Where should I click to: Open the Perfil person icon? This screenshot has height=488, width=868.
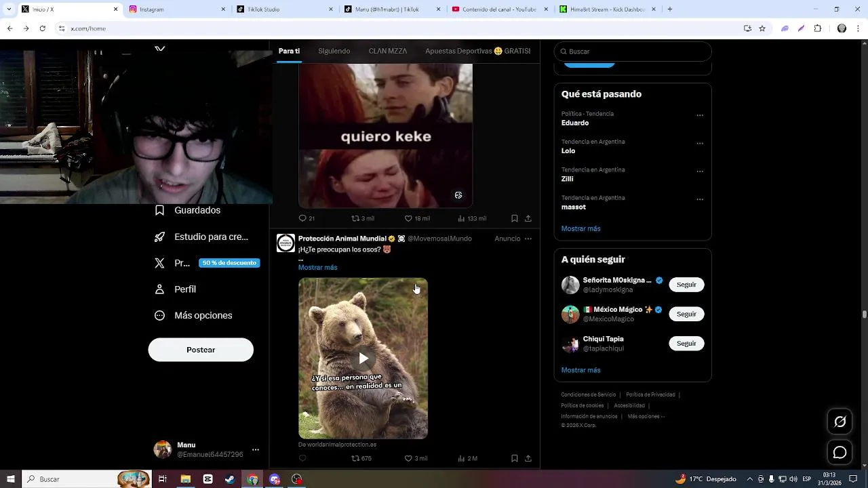pos(160,289)
